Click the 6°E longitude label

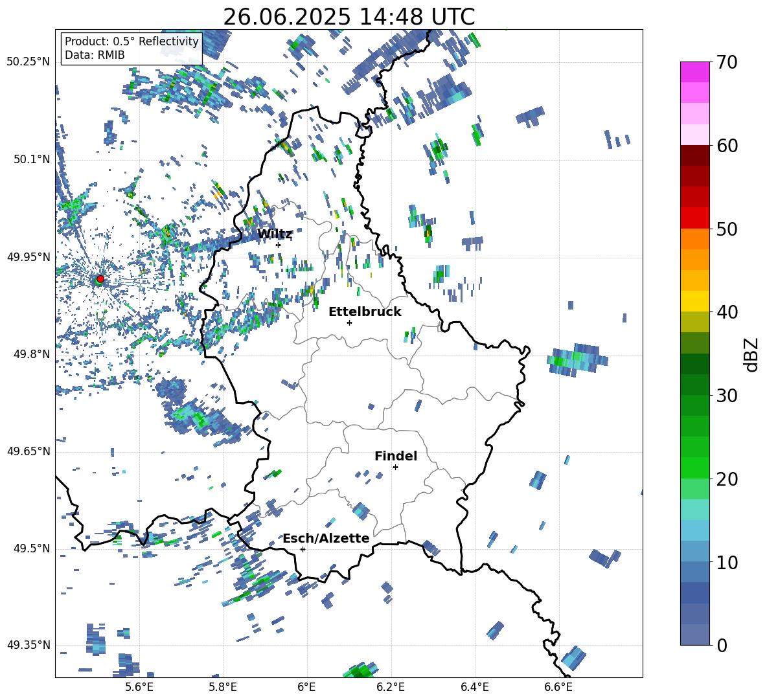point(306,687)
